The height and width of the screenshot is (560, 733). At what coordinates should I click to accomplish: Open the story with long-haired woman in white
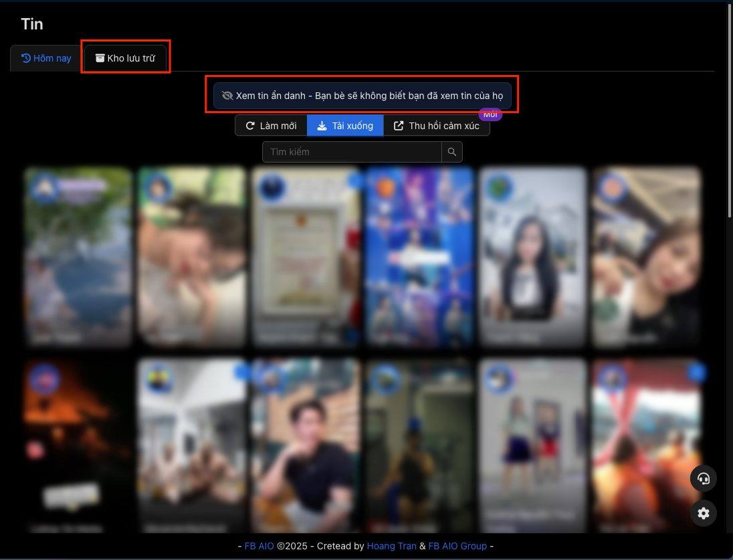(x=532, y=257)
